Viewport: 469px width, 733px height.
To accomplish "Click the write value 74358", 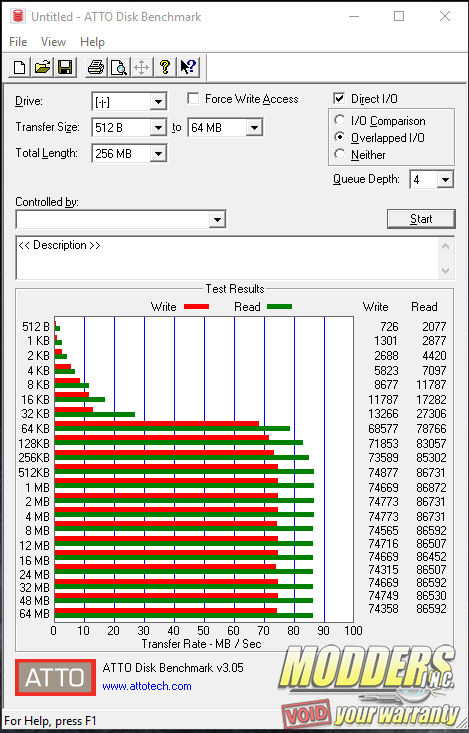I will (x=383, y=609).
